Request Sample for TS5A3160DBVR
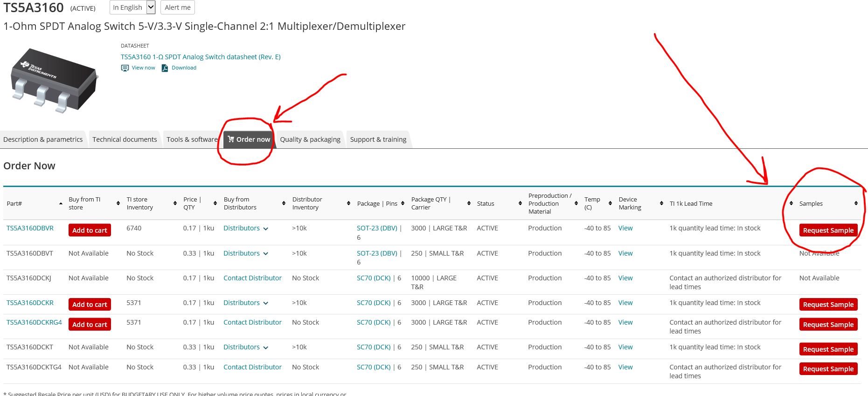 pyautogui.click(x=828, y=230)
